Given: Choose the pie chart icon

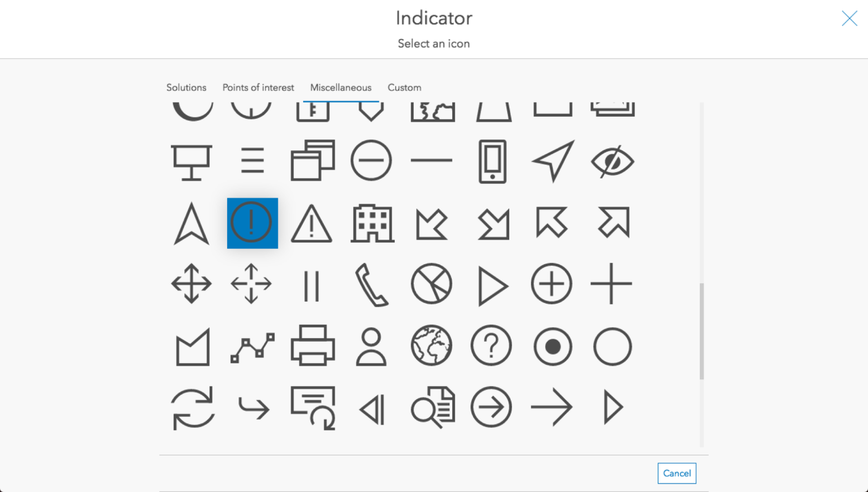Looking at the screenshot, I should click(431, 283).
